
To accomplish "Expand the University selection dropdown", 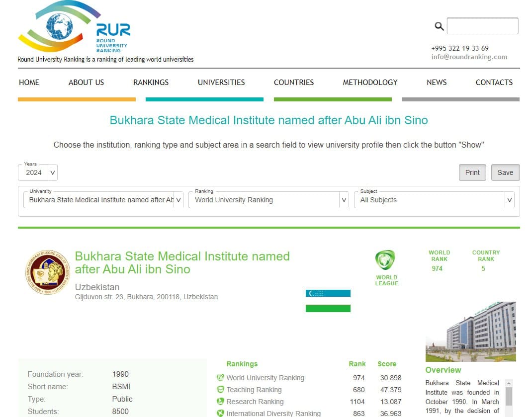I will [103, 200].
